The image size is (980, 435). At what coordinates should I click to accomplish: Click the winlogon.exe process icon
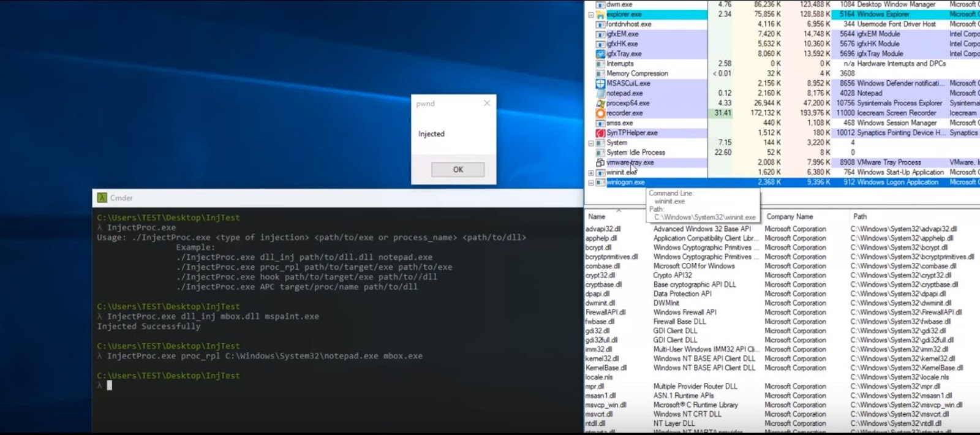[601, 182]
